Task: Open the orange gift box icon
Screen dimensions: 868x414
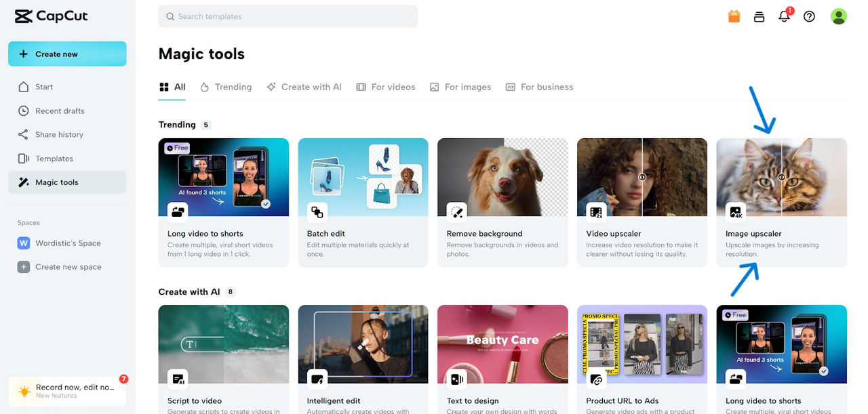Action: 734,16
